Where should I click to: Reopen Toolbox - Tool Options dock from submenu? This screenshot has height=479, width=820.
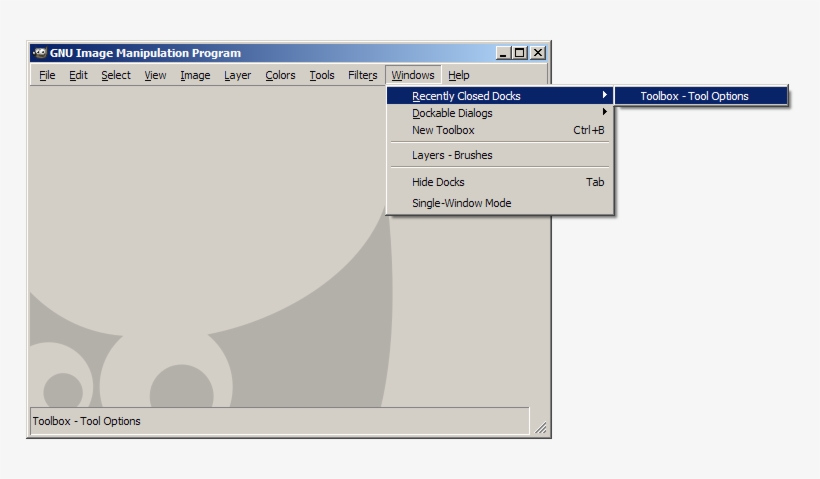click(701, 96)
